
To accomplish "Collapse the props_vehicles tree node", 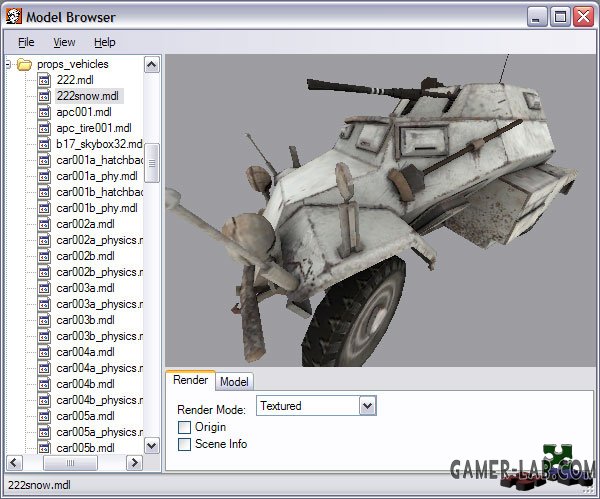I will click(8, 64).
